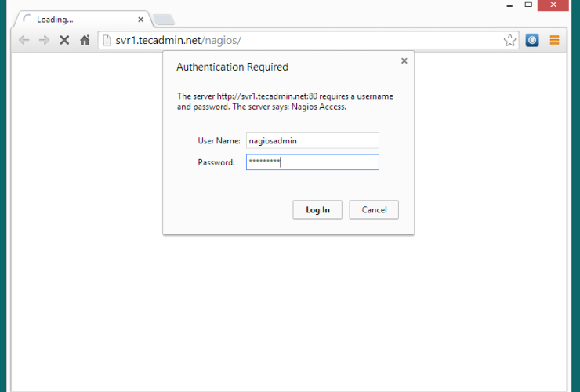Click the browser back arrow

24,40
